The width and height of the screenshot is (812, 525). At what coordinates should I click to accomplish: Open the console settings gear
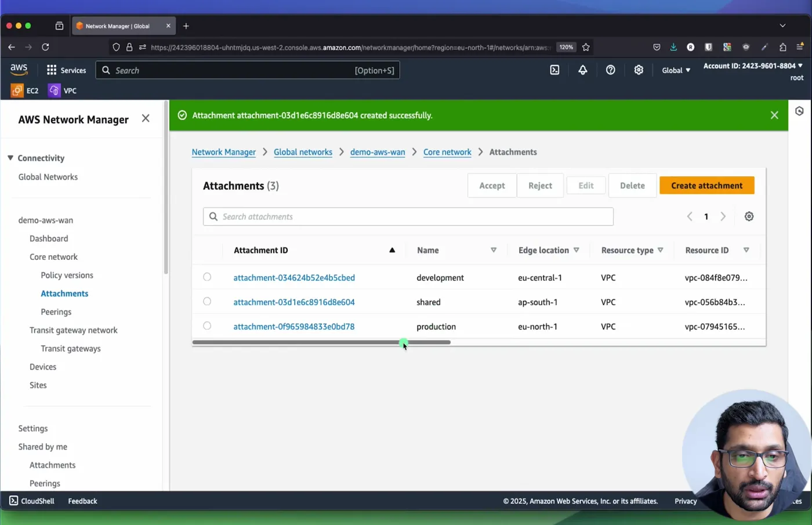(638, 70)
